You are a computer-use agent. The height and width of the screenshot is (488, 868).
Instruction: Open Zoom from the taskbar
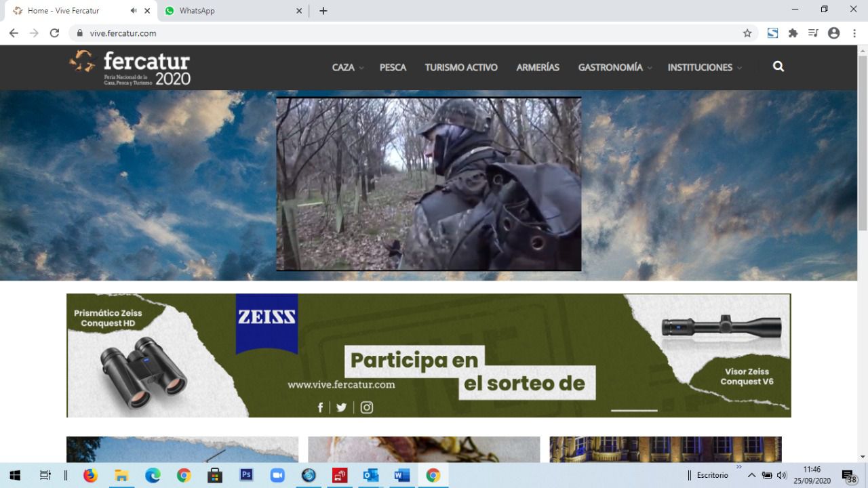pos(277,475)
